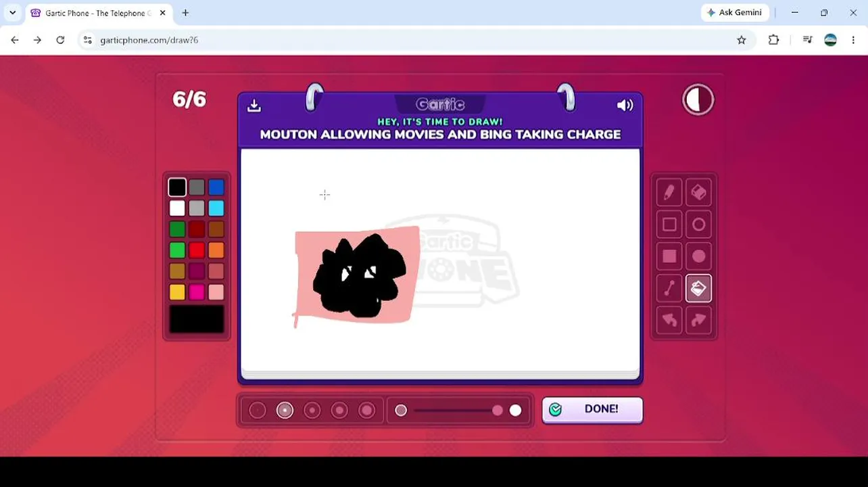This screenshot has width=868, height=487.
Task: Open the browser Extensions menu
Action: click(774, 40)
